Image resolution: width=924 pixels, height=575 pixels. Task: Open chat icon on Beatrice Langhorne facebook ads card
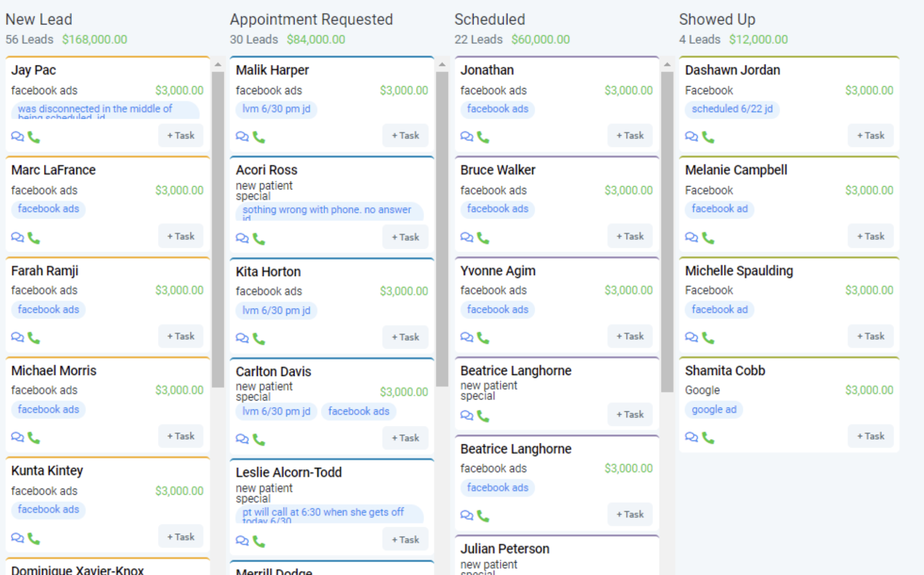pyautogui.click(x=467, y=516)
